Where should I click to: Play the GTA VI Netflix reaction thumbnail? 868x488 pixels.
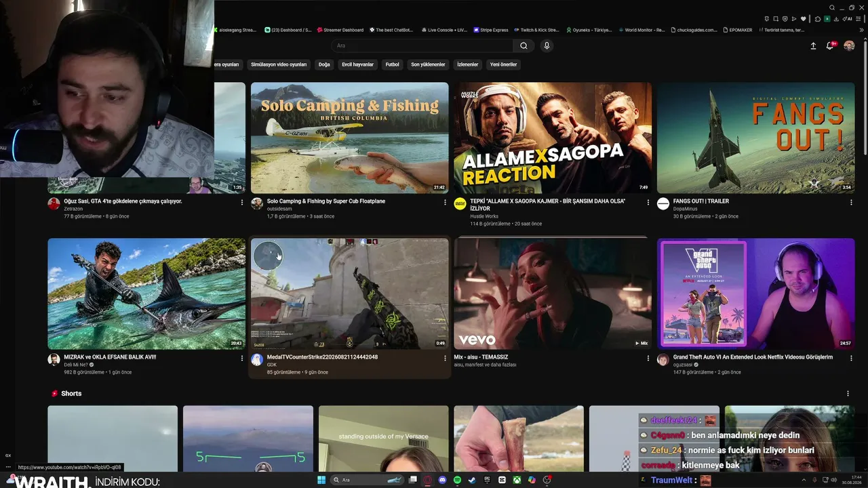755,293
